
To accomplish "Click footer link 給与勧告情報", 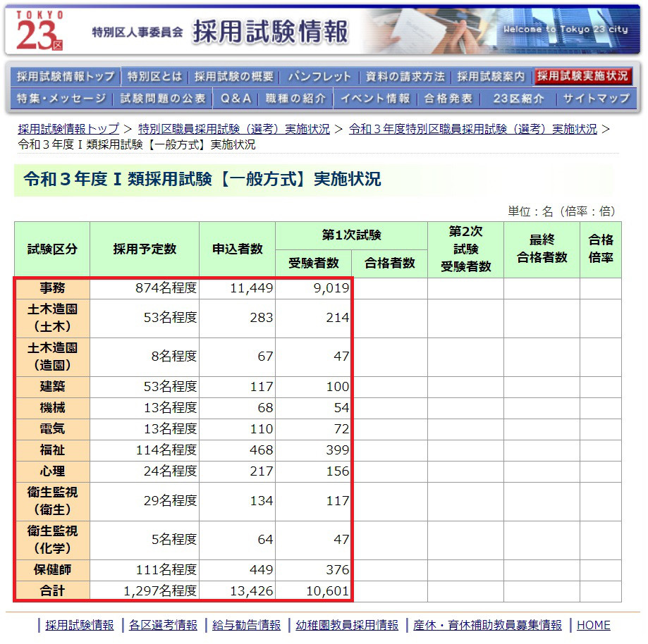I will tap(246, 625).
